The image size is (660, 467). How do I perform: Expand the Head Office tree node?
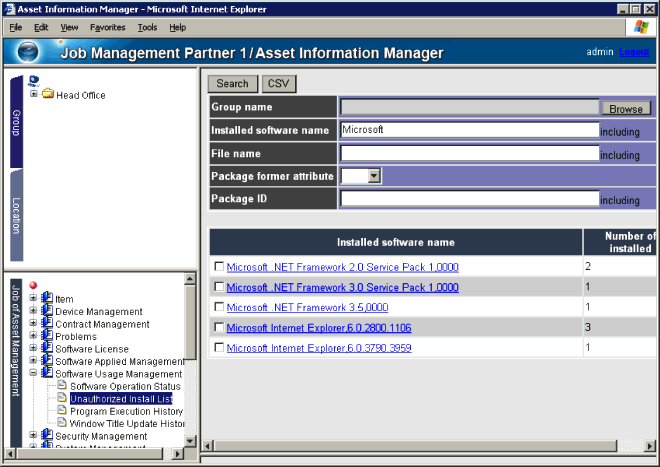pyautogui.click(x=34, y=95)
